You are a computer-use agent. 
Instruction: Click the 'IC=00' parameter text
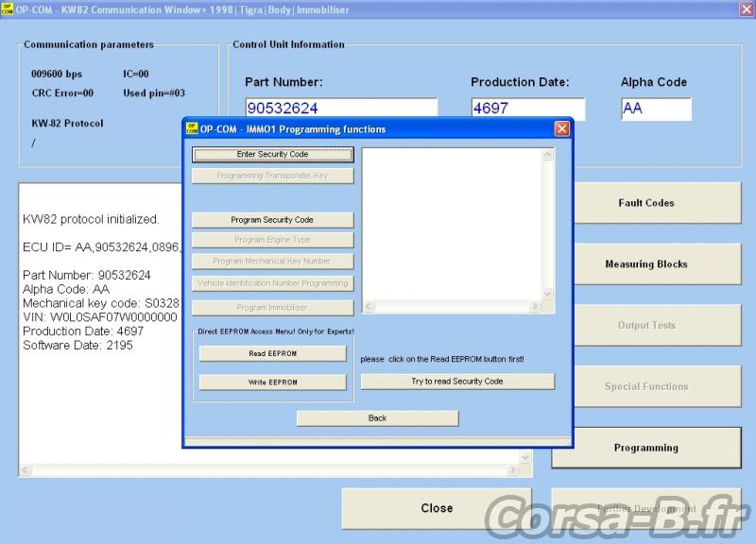point(136,75)
